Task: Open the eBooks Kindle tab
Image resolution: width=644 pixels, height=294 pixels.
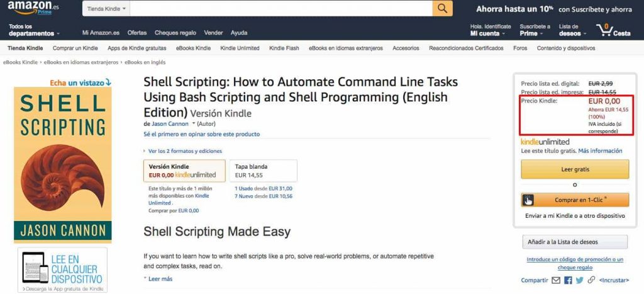Action: point(193,48)
